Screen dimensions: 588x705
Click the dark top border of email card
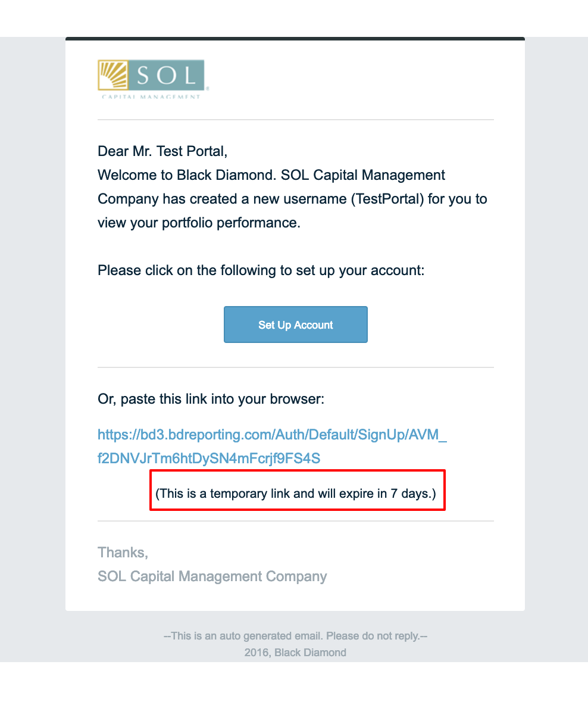point(295,39)
